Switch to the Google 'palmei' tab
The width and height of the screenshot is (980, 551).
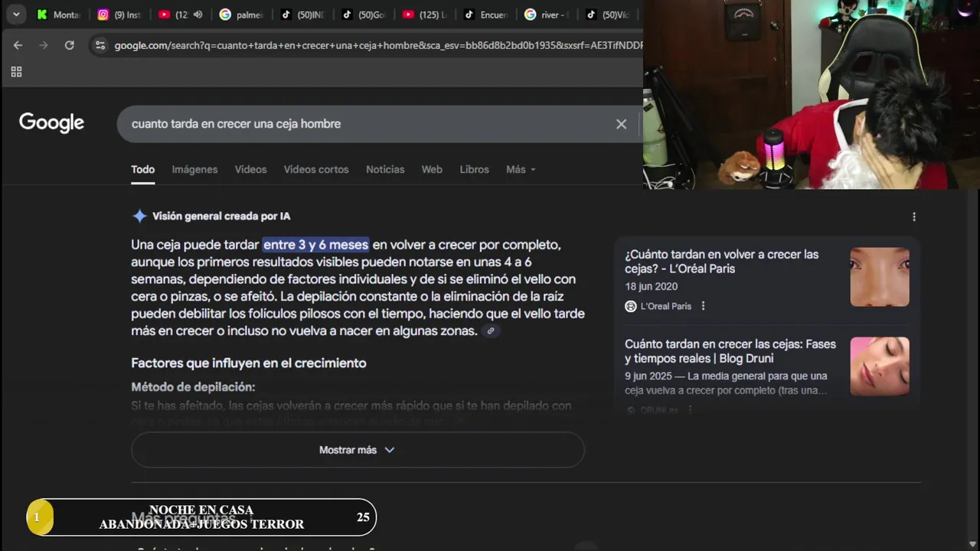point(240,15)
